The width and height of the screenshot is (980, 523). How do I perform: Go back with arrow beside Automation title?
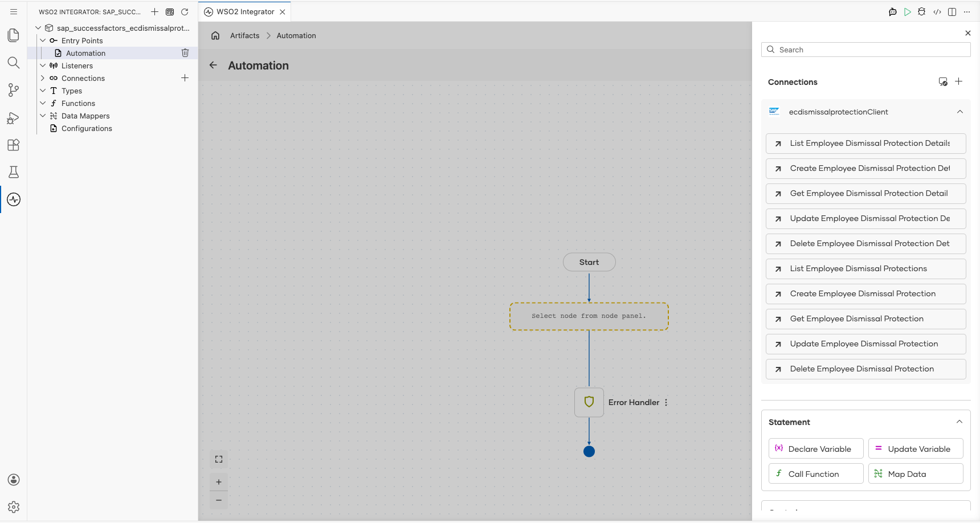pyautogui.click(x=213, y=65)
